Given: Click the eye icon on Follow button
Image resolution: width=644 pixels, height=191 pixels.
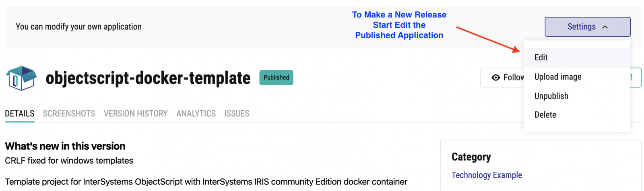Looking at the screenshot, I should (x=496, y=78).
